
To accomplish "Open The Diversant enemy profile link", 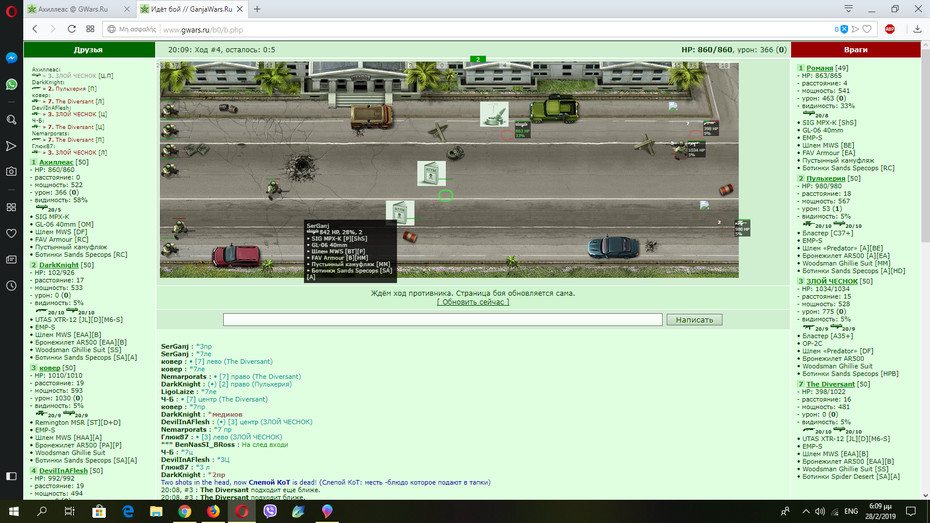I will [x=830, y=384].
